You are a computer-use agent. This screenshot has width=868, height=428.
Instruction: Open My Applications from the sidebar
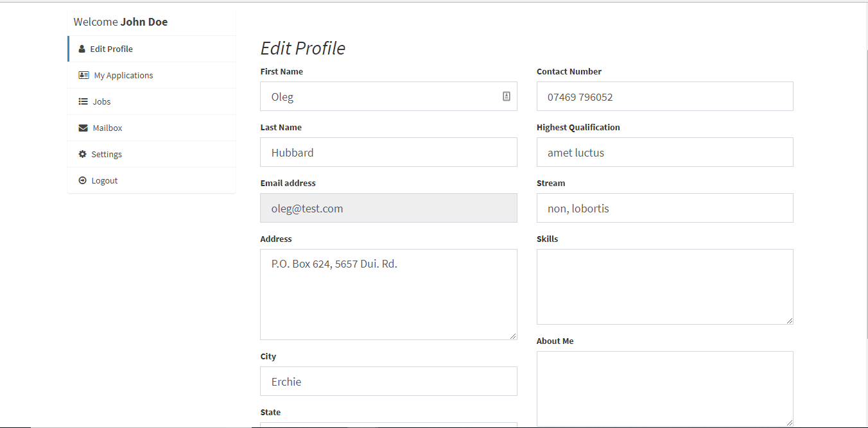tap(123, 75)
